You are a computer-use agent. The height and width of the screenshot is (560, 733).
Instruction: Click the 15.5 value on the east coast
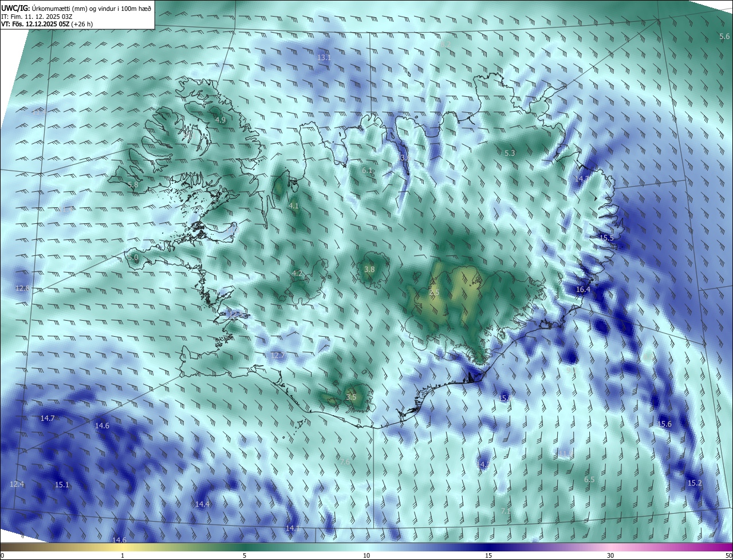click(606, 237)
